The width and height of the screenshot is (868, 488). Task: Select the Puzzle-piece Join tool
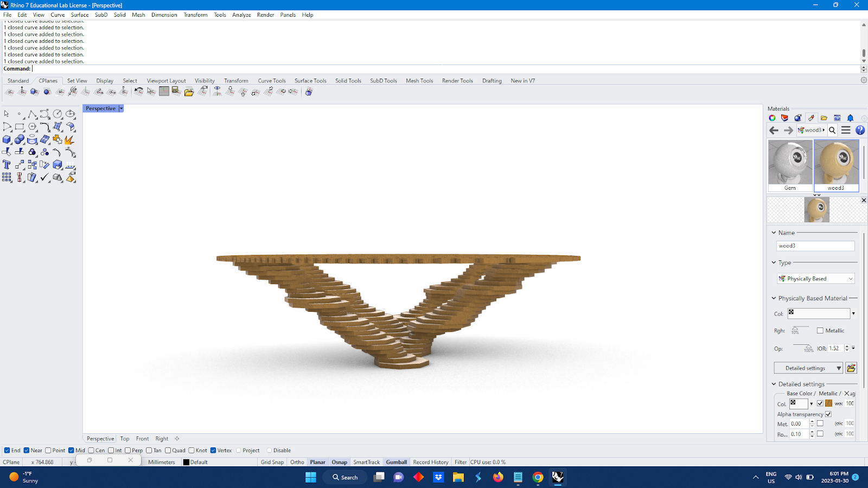tap(58, 140)
